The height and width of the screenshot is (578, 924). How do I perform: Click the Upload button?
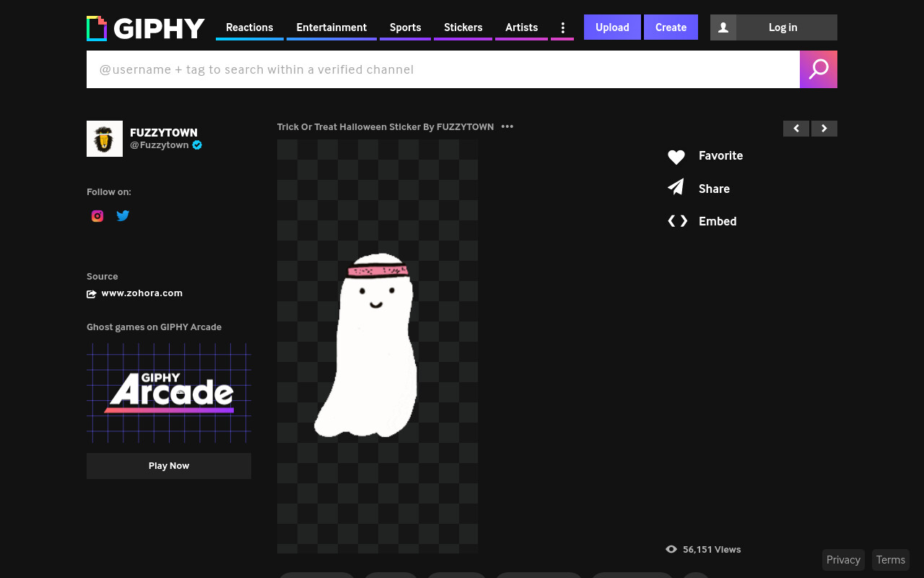[x=612, y=27]
